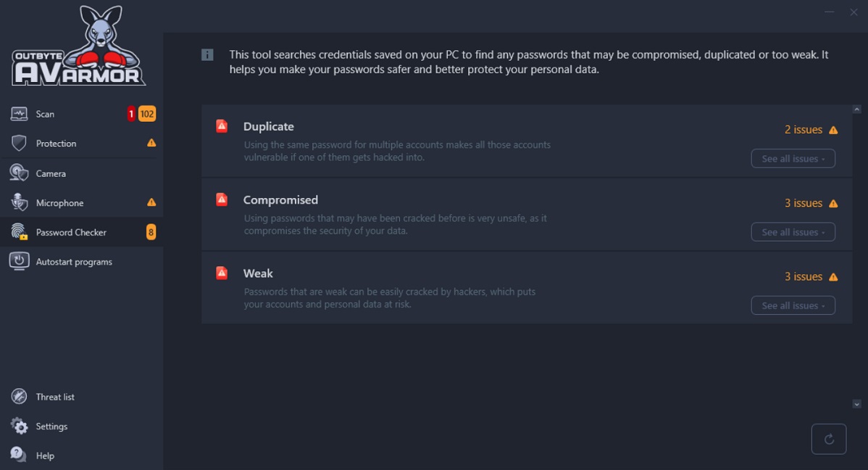Click the Autostart programs power icon
Viewport: 868px width, 470px height.
coord(19,261)
